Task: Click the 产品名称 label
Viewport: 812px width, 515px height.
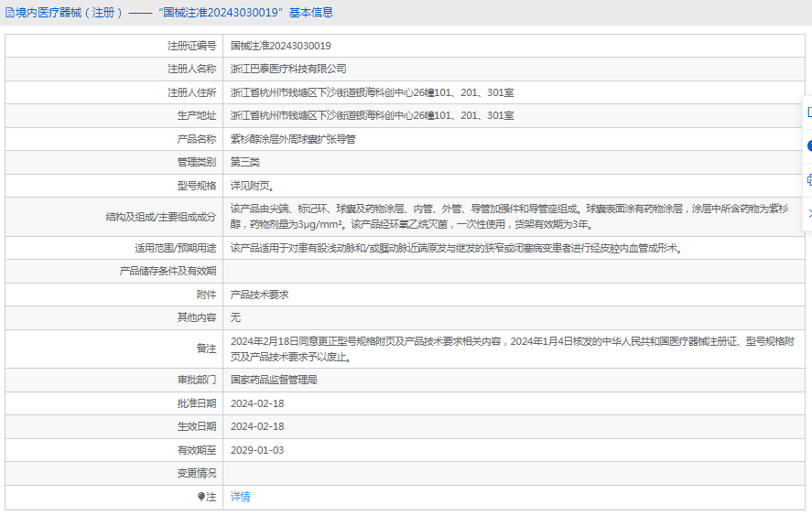Action: coord(197,139)
